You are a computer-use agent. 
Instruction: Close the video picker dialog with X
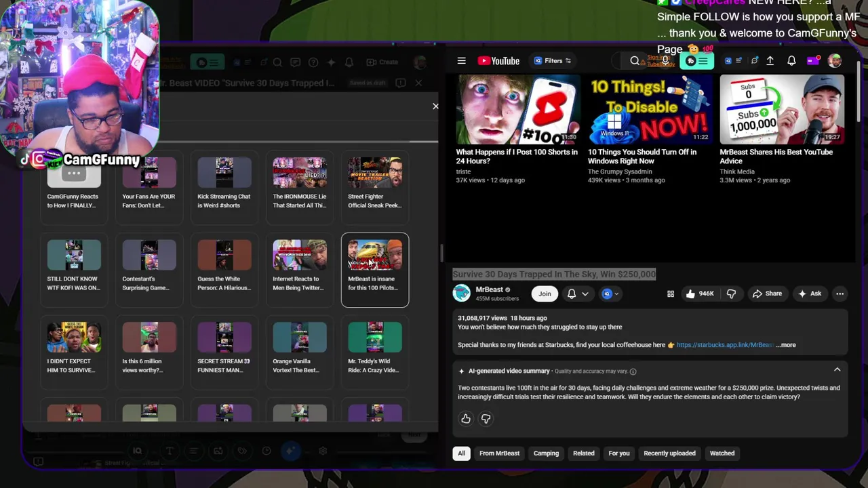pos(435,106)
